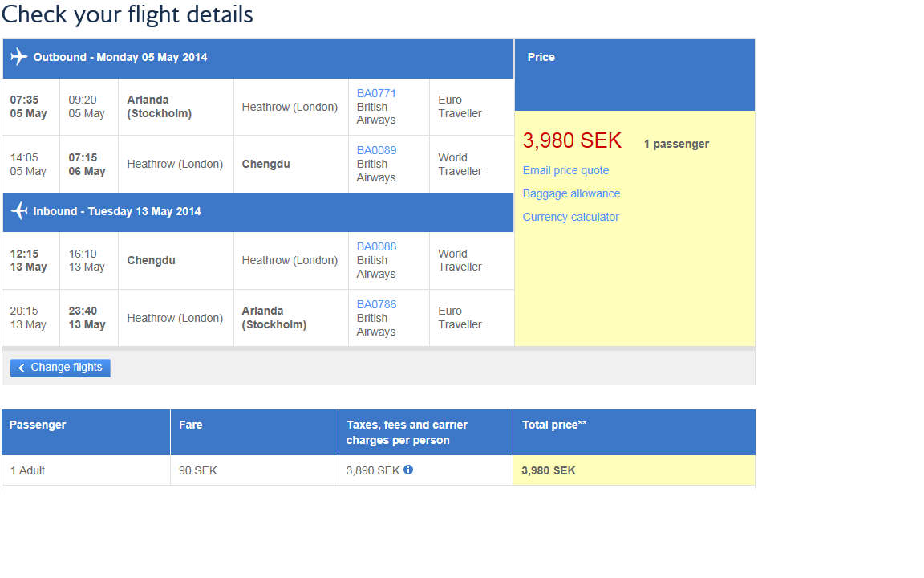Screen dimensions: 924x578
Task: Click the 1 Adult passenger cell
Action: coord(28,470)
